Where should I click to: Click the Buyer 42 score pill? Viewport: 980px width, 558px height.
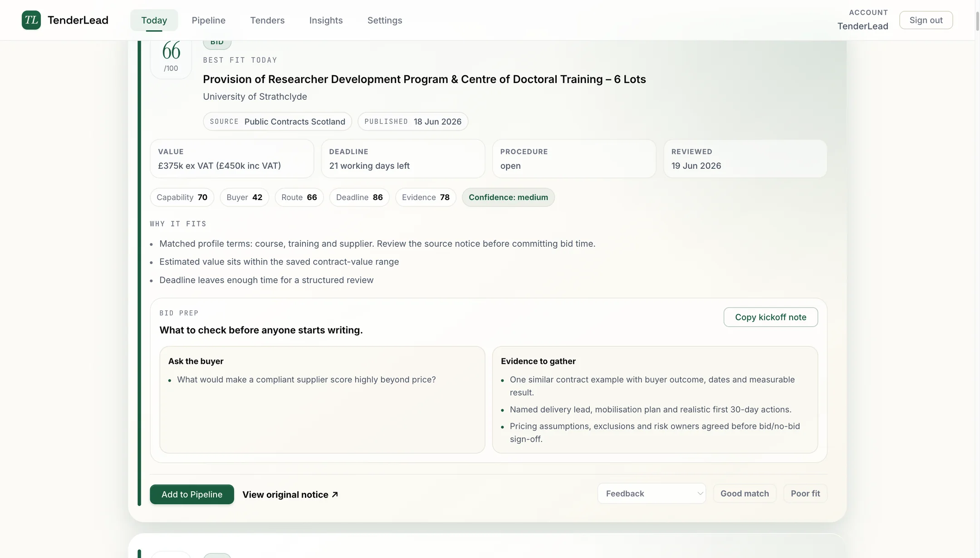[244, 197]
